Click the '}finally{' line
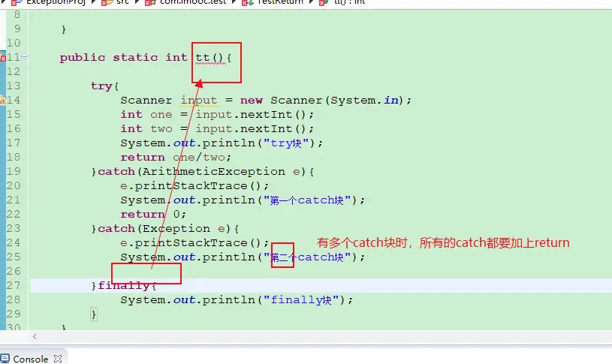This screenshot has height=364, width=612. tap(124, 285)
